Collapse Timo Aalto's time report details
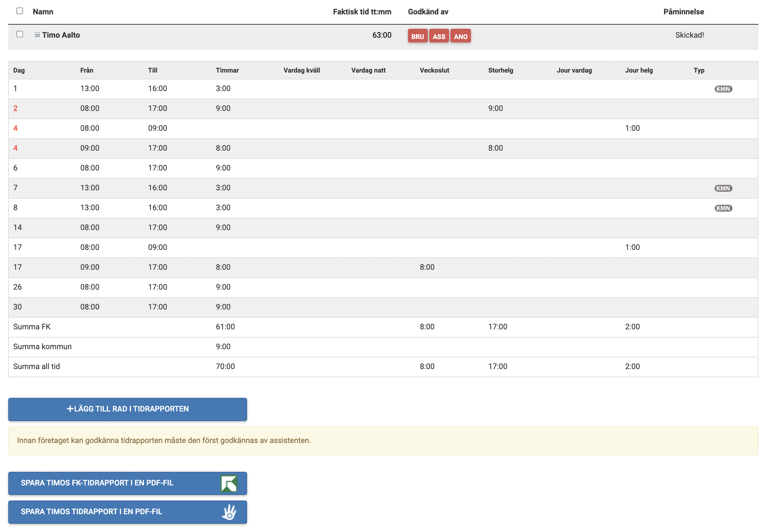The height and width of the screenshot is (532, 766). pyautogui.click(x=37, y=35)
